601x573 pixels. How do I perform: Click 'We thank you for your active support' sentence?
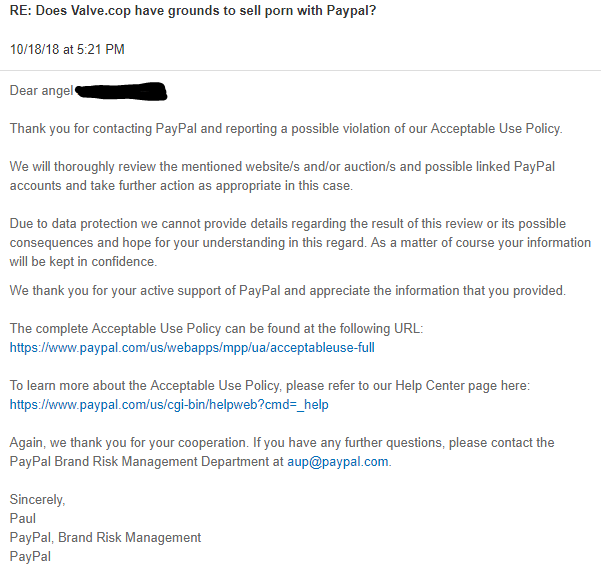click(287, 290)
